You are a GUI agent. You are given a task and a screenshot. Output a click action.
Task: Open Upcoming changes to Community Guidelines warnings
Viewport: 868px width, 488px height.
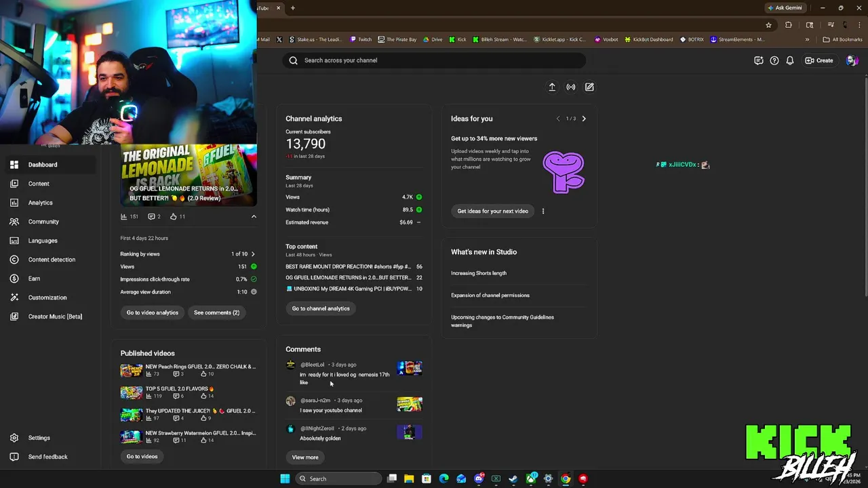[x=502, y=321]
